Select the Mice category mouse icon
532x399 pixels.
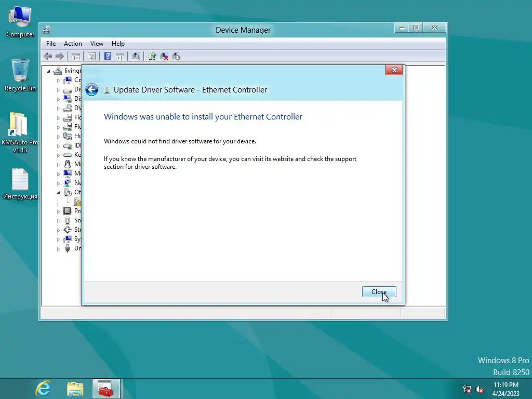68,164
